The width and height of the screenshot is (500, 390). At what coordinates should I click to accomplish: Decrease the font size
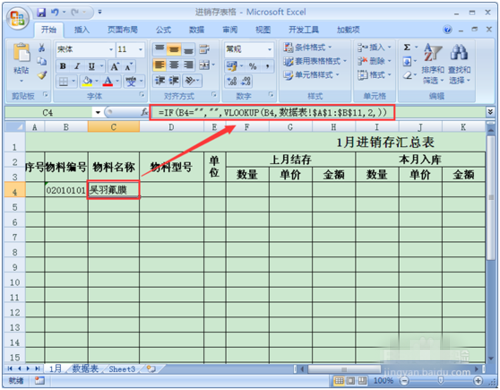coord(128,66)
